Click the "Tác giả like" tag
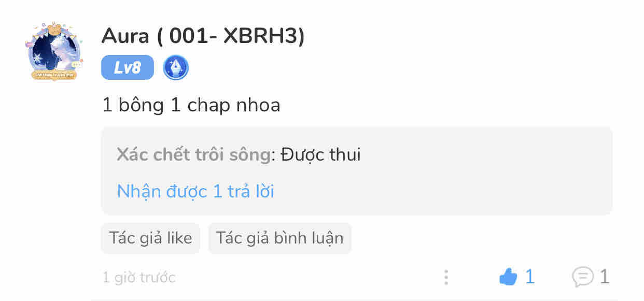 [x=150, y=238]
